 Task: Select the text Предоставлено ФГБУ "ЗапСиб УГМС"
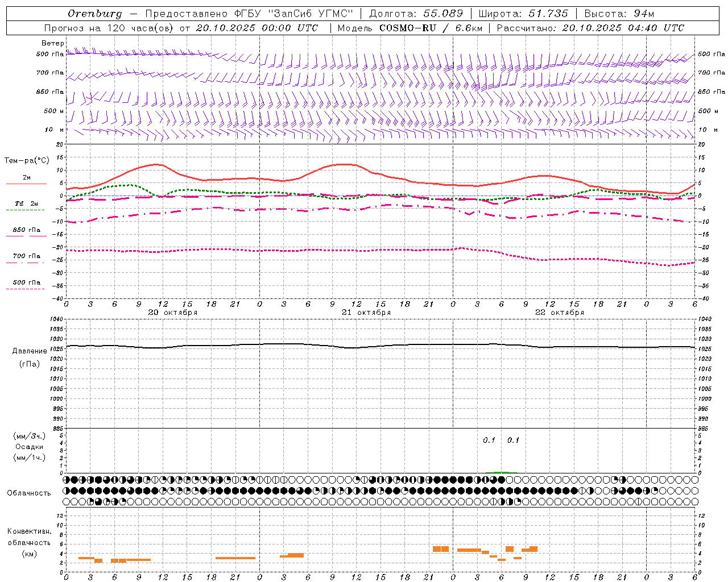249,14
